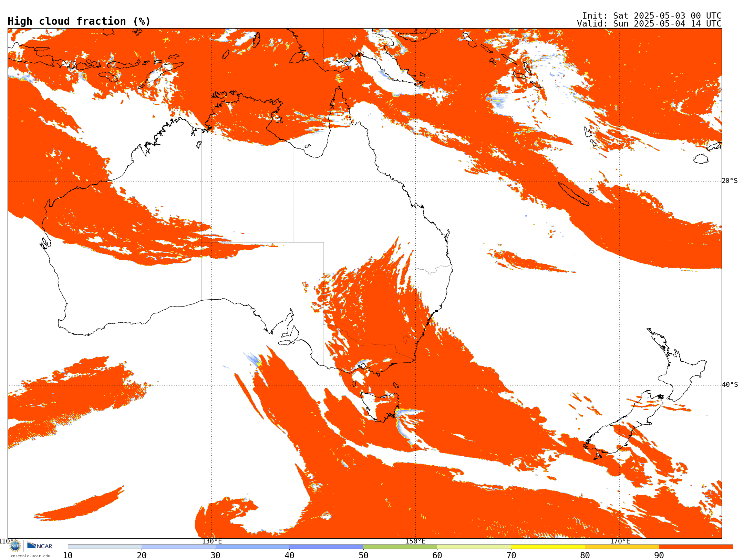Click Tasmania on the map
The width and height of the screenshot is (744, 560).
(x=381, y=406)
